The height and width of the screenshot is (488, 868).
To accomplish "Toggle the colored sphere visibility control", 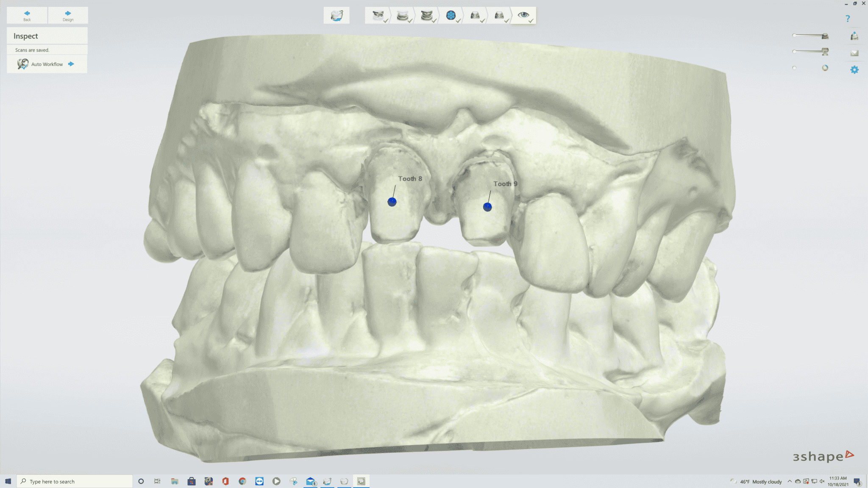I will point(825,68).
